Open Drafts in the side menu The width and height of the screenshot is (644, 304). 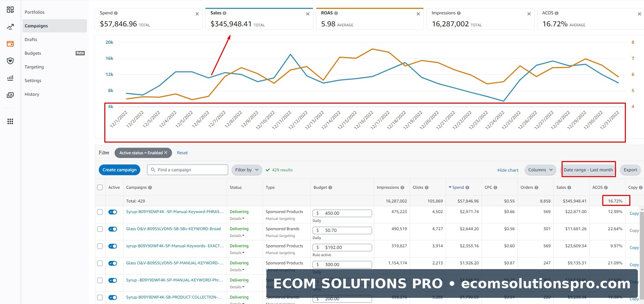tap(31, 39)
